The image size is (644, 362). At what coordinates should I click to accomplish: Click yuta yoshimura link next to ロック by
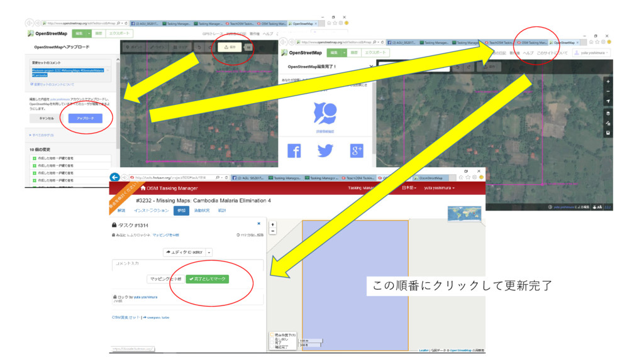[x=145, y=297]
